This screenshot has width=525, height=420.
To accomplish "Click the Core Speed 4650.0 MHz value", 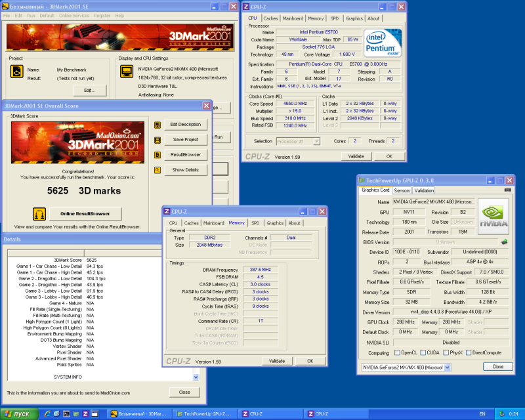I will click(x=295, y=104).
